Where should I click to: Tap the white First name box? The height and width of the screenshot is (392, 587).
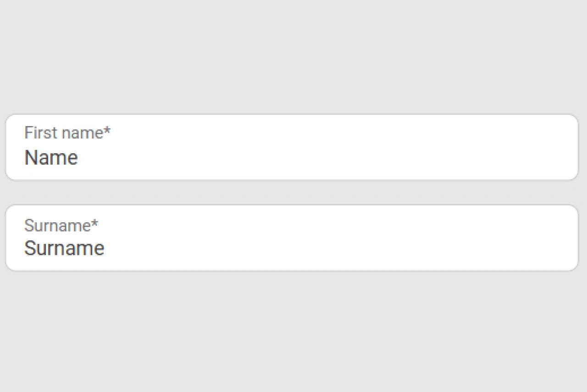point(292,148)
